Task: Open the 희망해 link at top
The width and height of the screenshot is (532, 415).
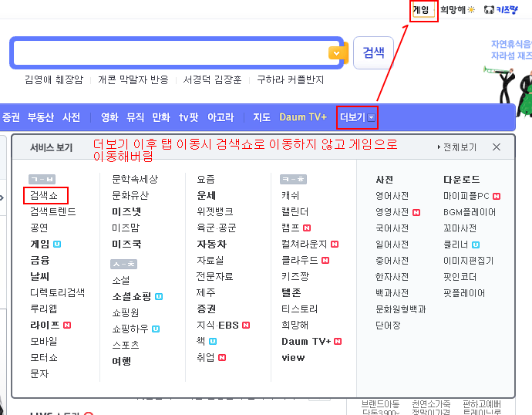Action: [457, 9]
